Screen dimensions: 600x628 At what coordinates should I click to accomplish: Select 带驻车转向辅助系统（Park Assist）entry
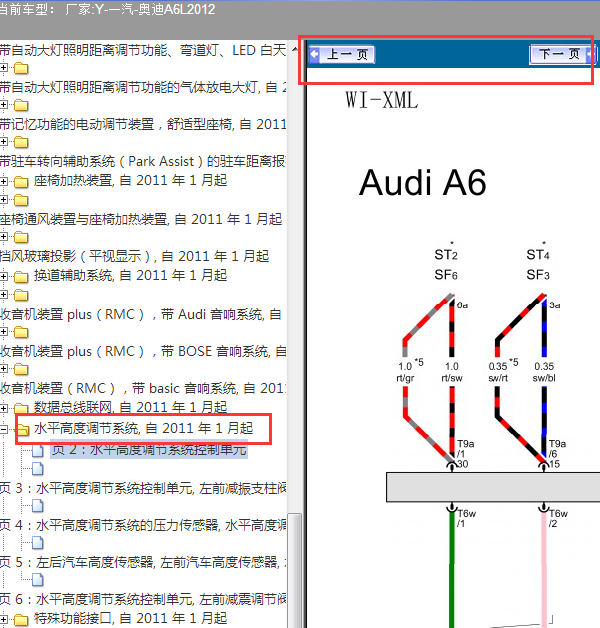pos(143,161)
